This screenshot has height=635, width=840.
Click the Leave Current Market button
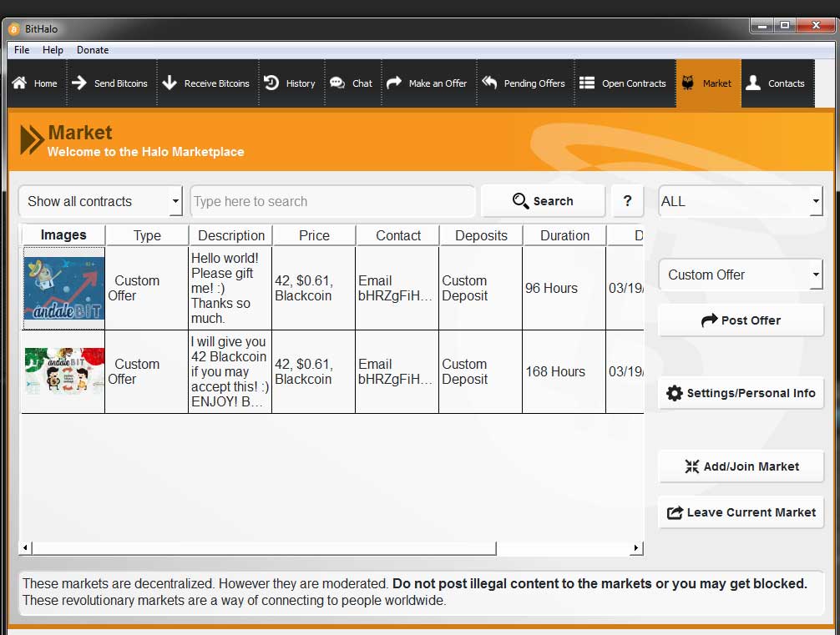741,512
